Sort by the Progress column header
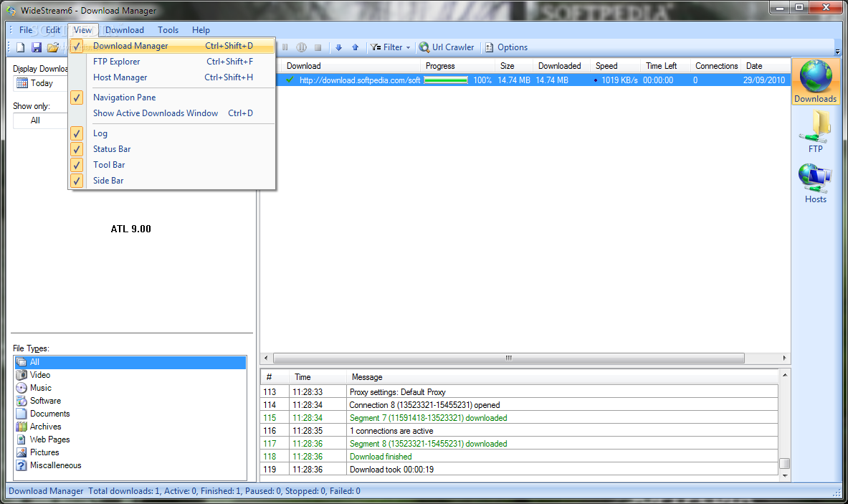 pyautogui.click(x=457, y=66)
